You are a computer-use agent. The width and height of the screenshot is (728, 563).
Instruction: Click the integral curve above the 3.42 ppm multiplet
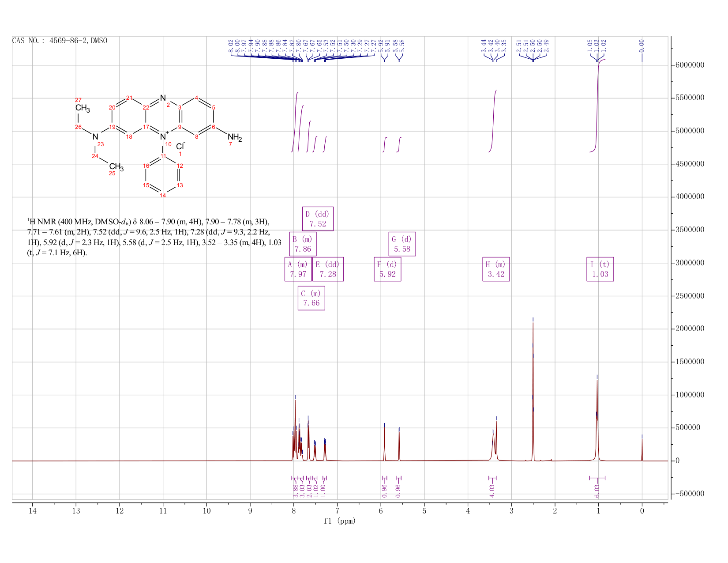pos(494,121)
